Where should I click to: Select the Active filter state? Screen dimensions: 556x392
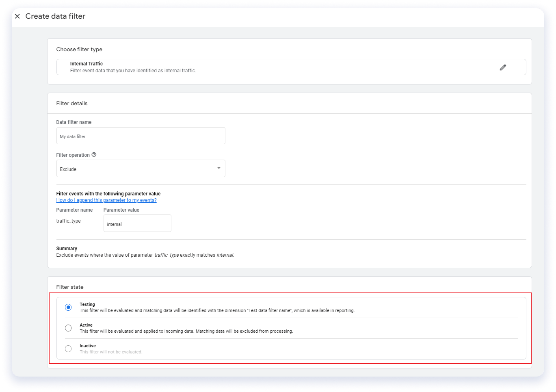(68, 328)
